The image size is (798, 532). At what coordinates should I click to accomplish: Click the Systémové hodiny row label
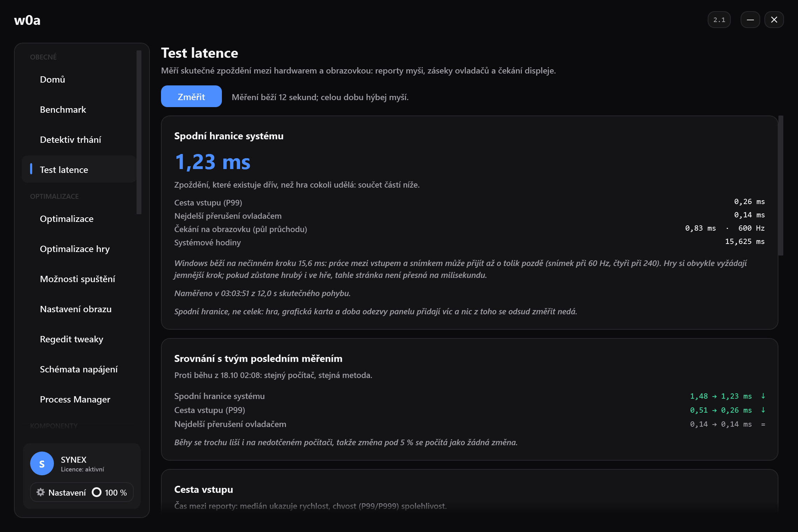point(208,243)
